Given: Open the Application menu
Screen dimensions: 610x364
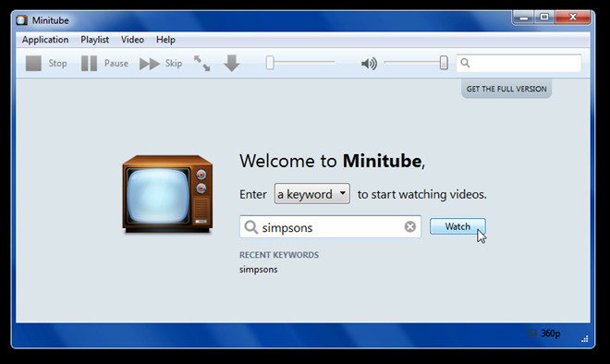Looking at the screenshot, I should click(x=45, y=40).
